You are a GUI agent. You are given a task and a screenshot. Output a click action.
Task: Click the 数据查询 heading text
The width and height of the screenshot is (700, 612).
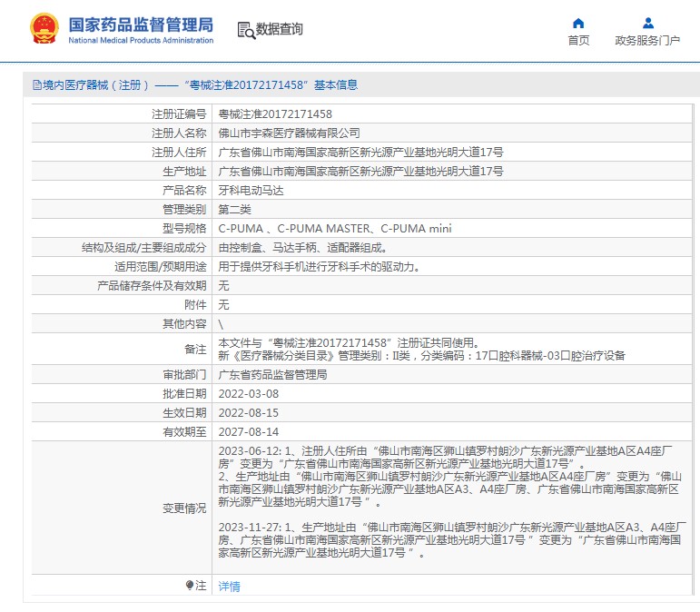(x=280, y=30)
